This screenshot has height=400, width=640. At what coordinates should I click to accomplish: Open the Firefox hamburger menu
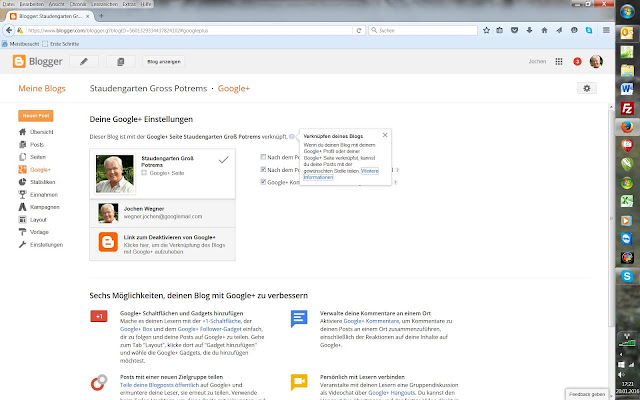(x=606, y=30)
